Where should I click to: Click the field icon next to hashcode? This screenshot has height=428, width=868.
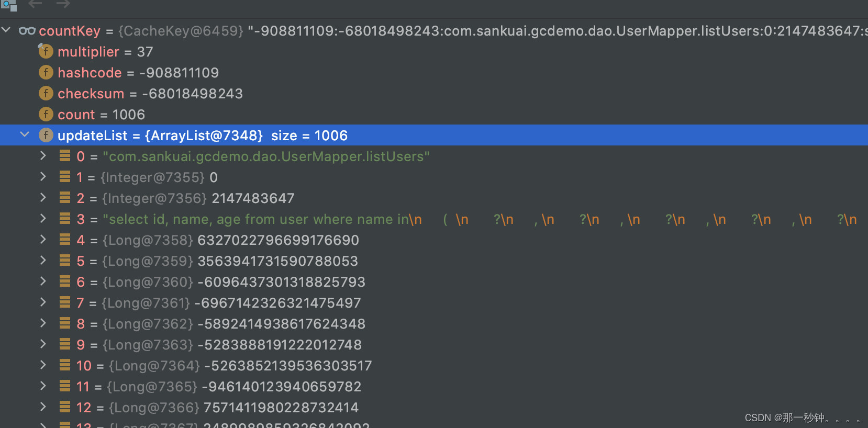coord(46,72)
